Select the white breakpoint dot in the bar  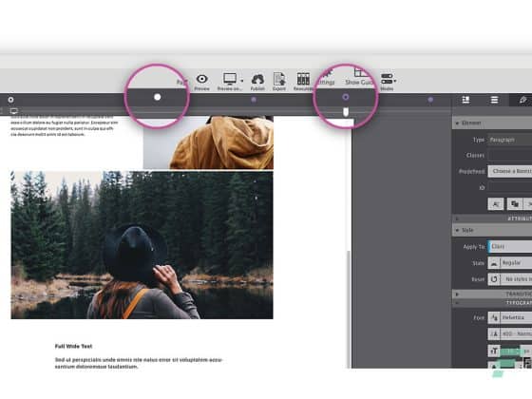point(158,97)
